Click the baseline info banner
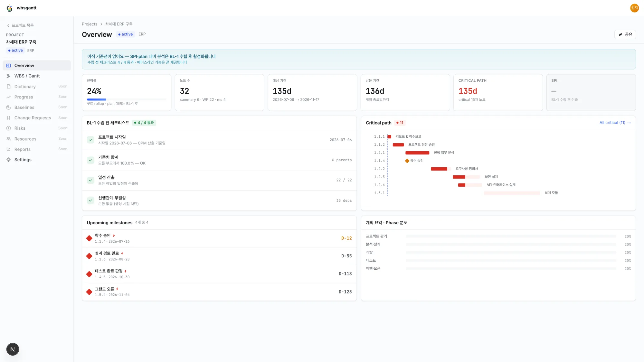Image resolution: width=644 pixels, height=362 pixels. coord(359,59)
